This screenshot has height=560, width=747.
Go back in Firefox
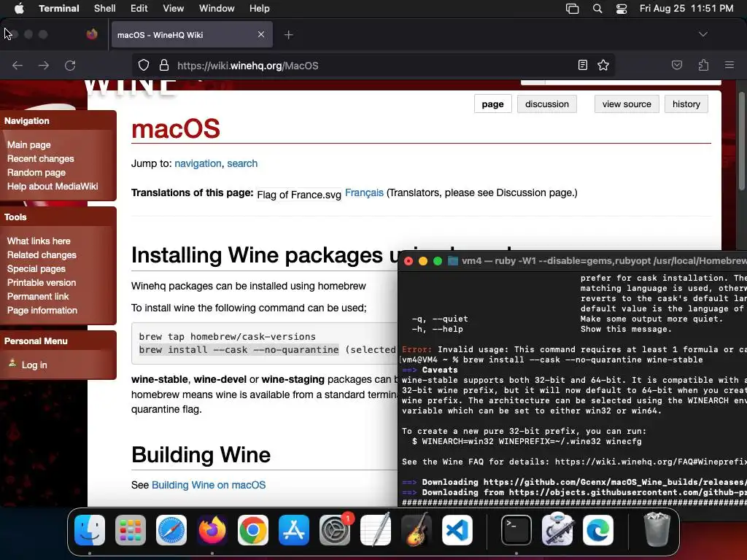(x=18, y=65)
